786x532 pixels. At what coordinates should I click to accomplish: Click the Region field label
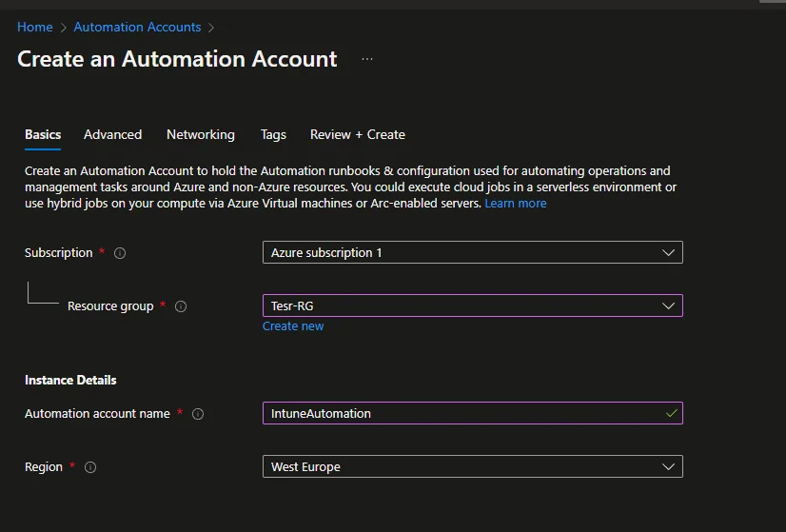click(x=44, y=467)
